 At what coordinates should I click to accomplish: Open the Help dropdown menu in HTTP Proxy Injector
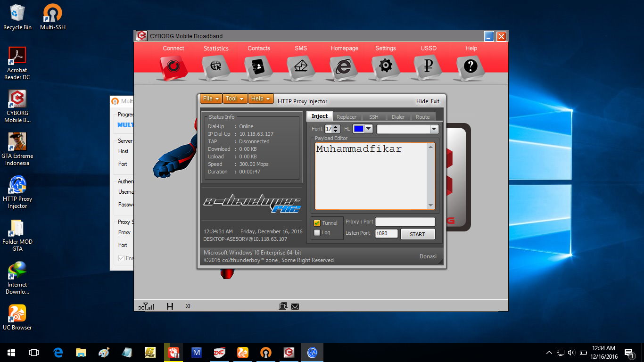coord(261,99)
